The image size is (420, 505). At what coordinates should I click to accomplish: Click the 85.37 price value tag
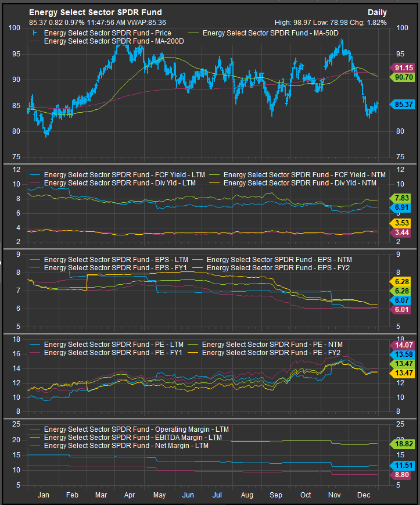pyautogui.click(x=403, y=105)
